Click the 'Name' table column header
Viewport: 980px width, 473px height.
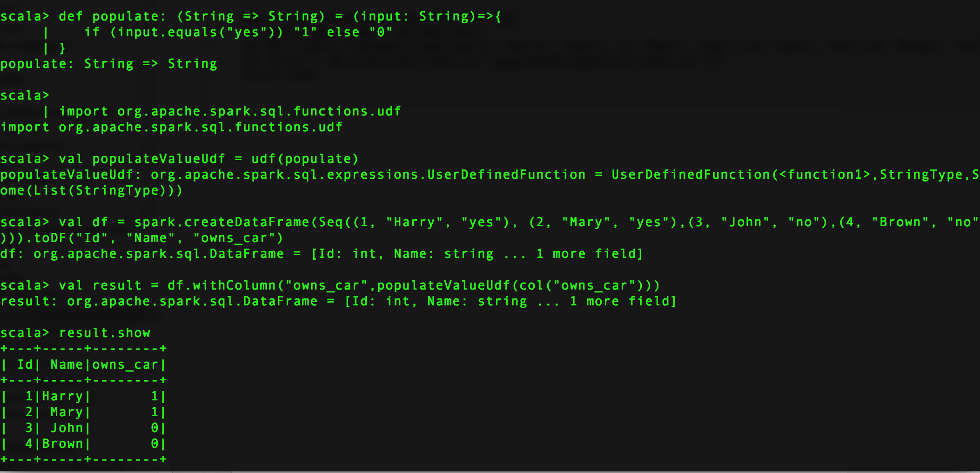(67, 365)
